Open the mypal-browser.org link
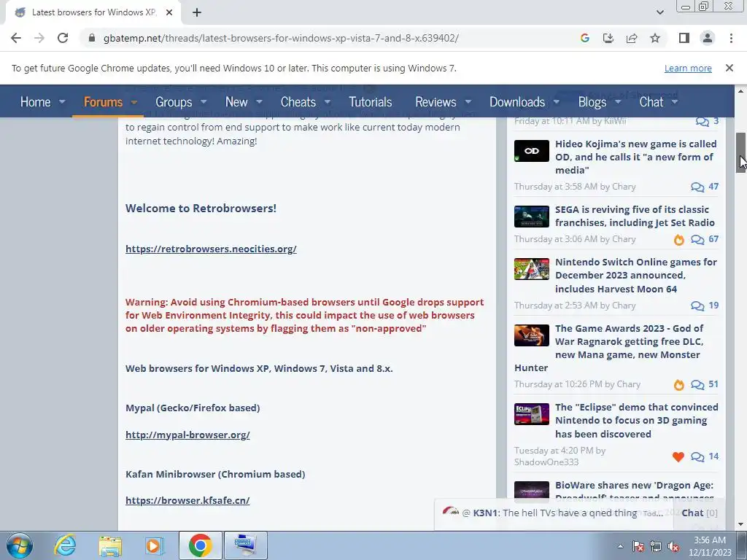Screen dimensions: 747x560 click(187, 435)
